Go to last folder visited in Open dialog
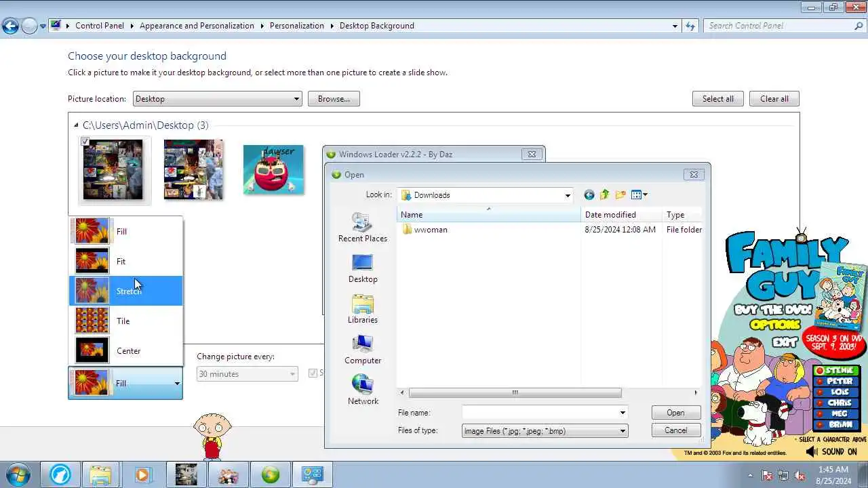The image size is (868, 488). click(589, 195)
